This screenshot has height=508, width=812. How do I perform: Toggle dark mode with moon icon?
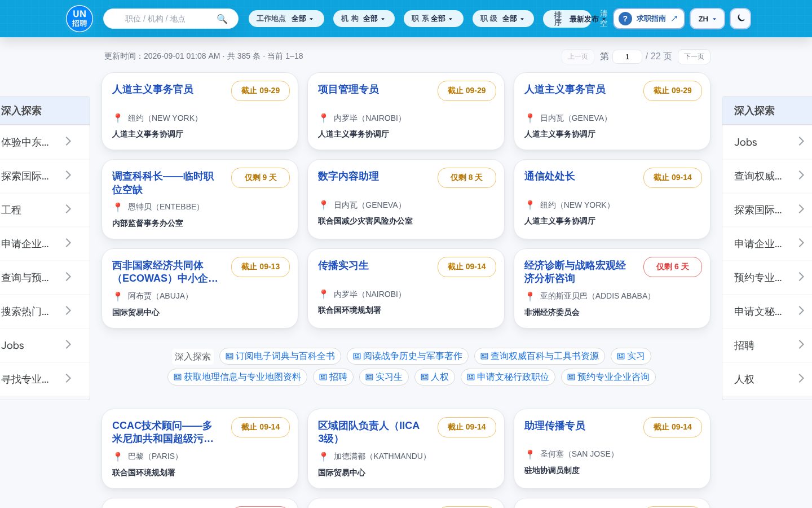click(x=740, y=19)
